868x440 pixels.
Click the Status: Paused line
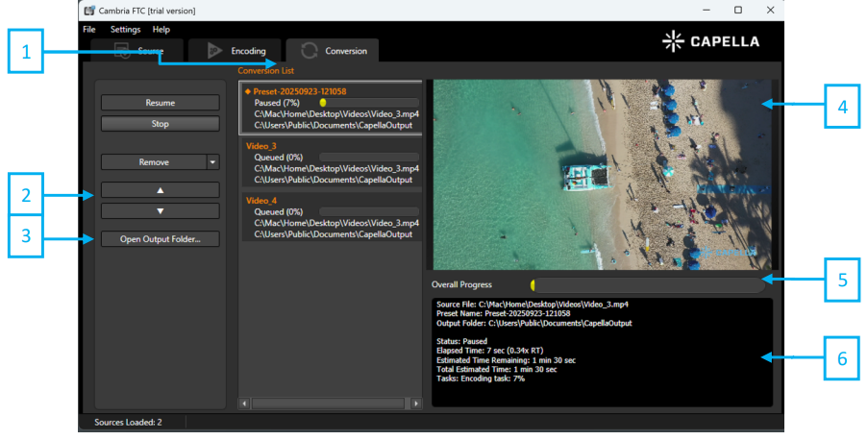click(461, 341)
